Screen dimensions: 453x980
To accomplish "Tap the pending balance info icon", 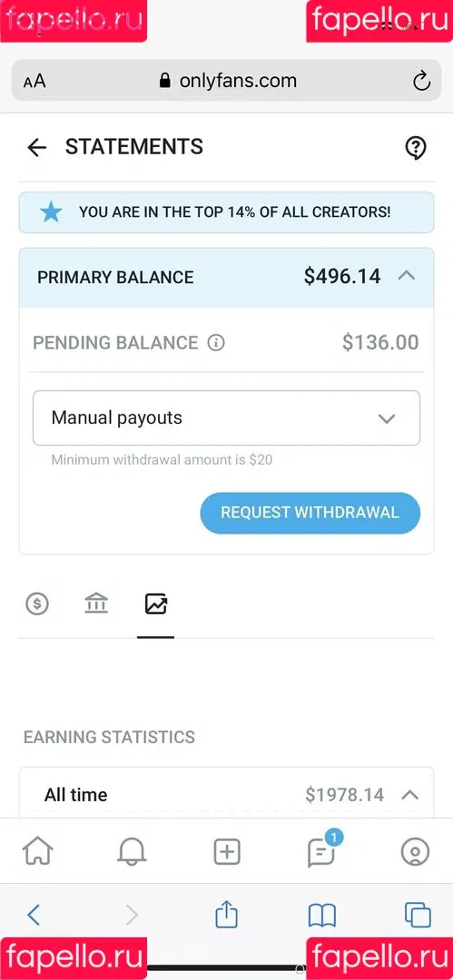I will (216, 342).
